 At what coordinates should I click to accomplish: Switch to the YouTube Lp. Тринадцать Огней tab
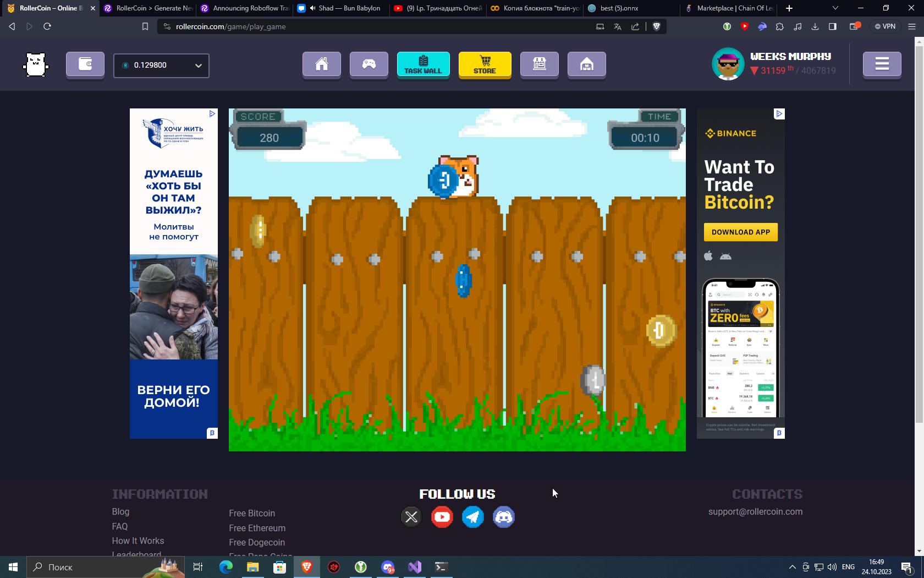438,8
